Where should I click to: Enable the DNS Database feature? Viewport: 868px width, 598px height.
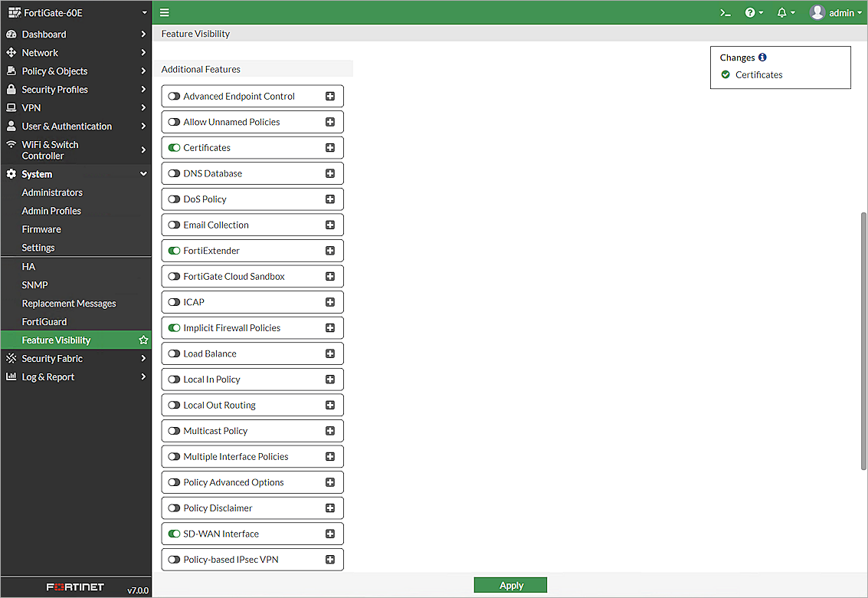(x=172, y=173)
